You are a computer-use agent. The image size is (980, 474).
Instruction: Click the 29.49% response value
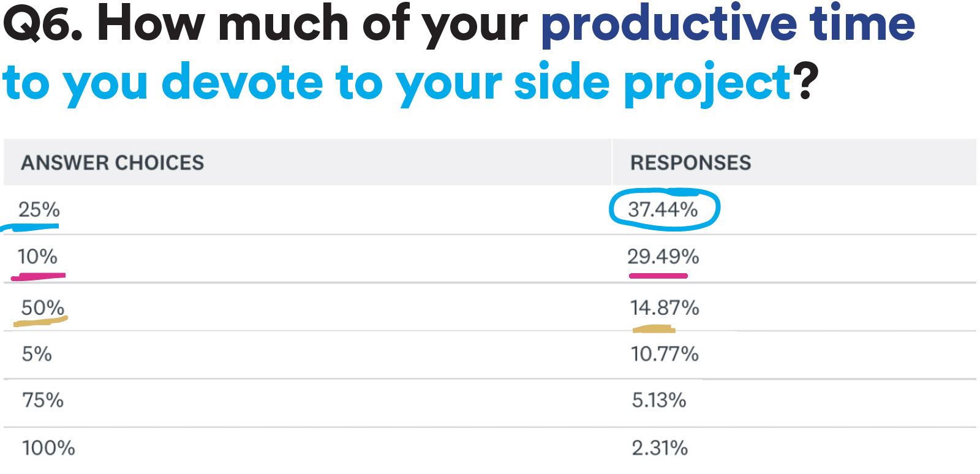[x=663, y=257]
